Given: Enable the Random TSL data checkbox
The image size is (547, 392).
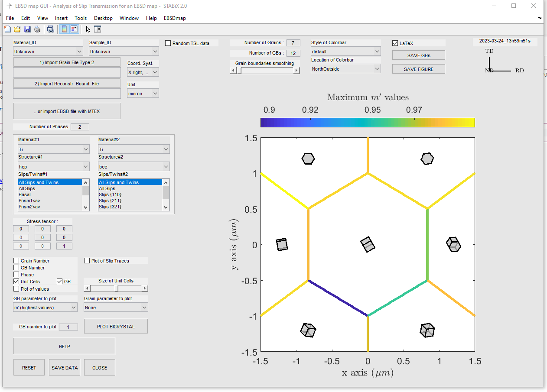Looking at the screenshot, I should click(168, 43).
